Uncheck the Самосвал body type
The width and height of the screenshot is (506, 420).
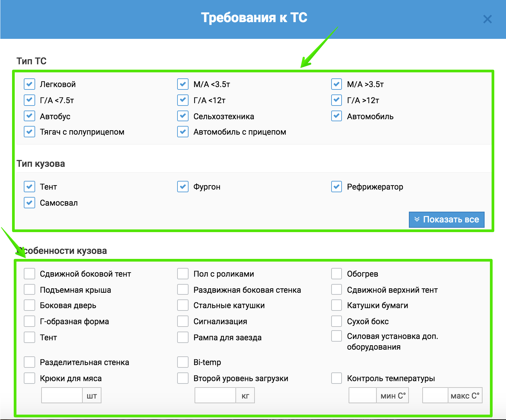pos(29,203)
